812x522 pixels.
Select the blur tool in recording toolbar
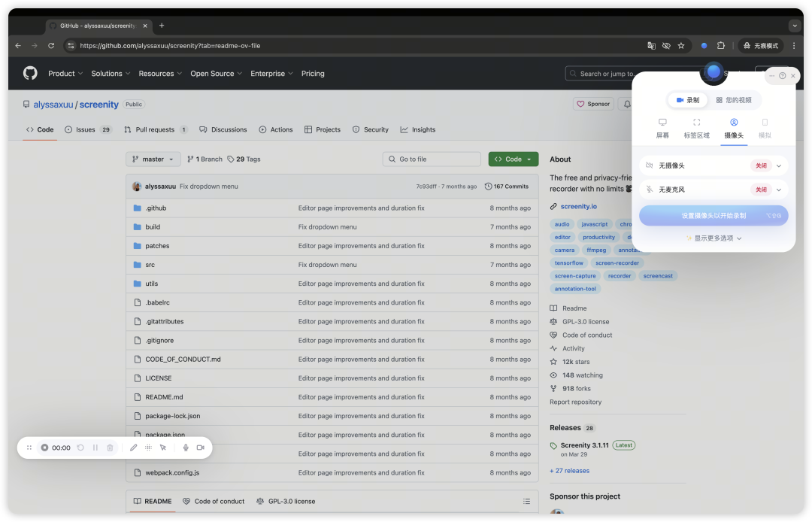[148, 448]
